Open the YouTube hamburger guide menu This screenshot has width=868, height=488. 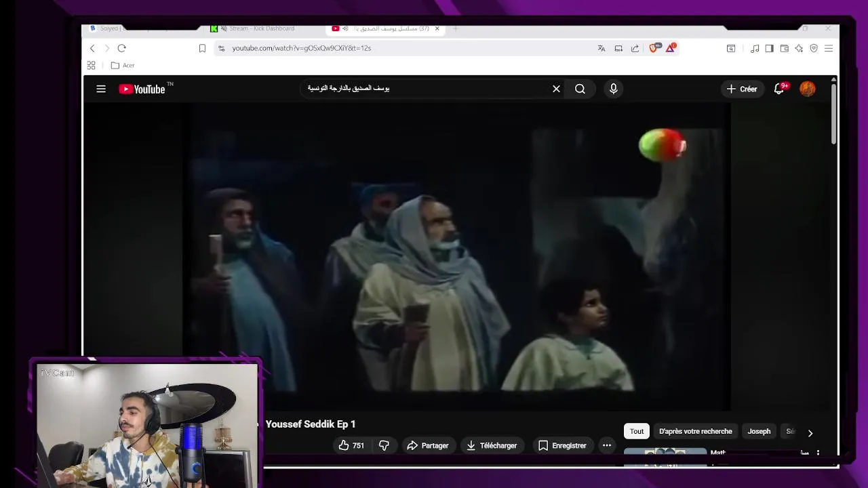[101, 89]
